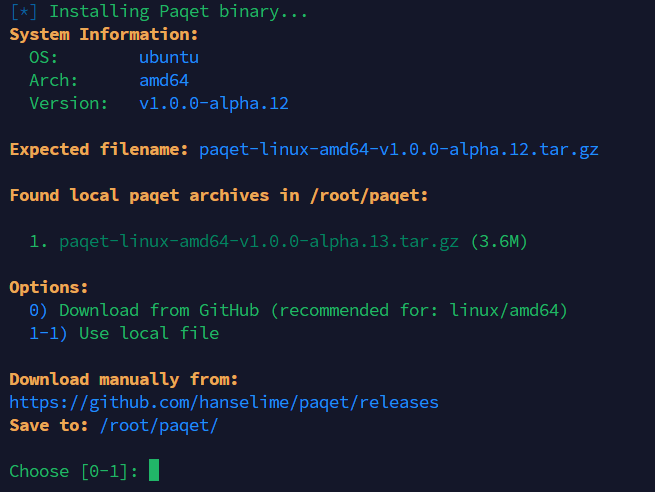
Task: Click the Installing Paqet binary message
Action: click(x=179, y=12)
